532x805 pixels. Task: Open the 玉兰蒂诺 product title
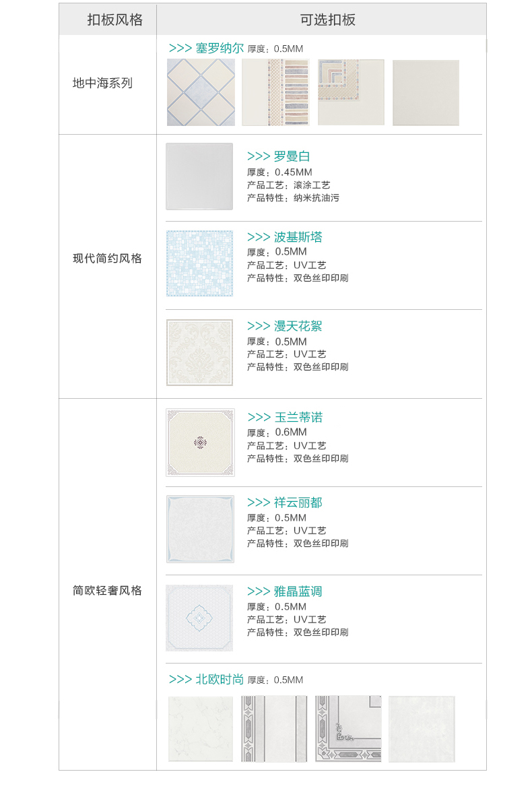click(x=298, y=418)
